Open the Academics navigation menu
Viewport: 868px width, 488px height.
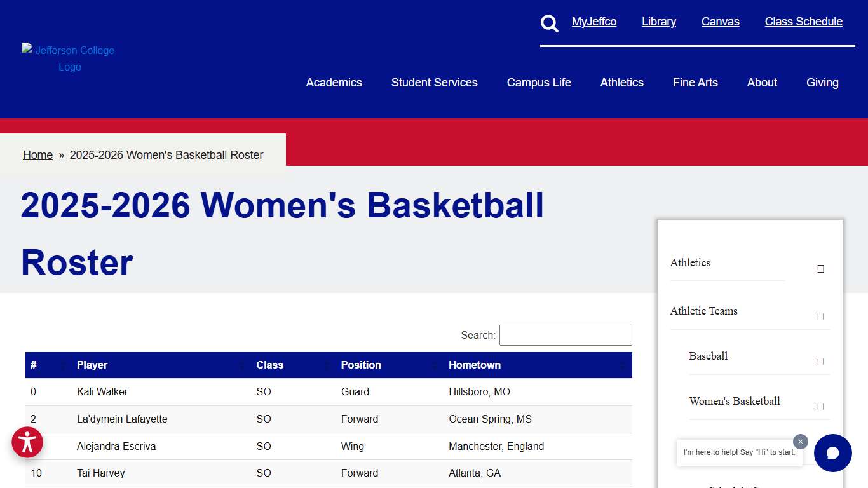(334, 82)
